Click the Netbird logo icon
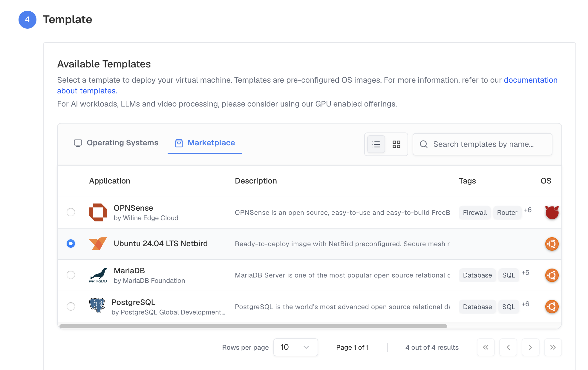 click(98, 244)
